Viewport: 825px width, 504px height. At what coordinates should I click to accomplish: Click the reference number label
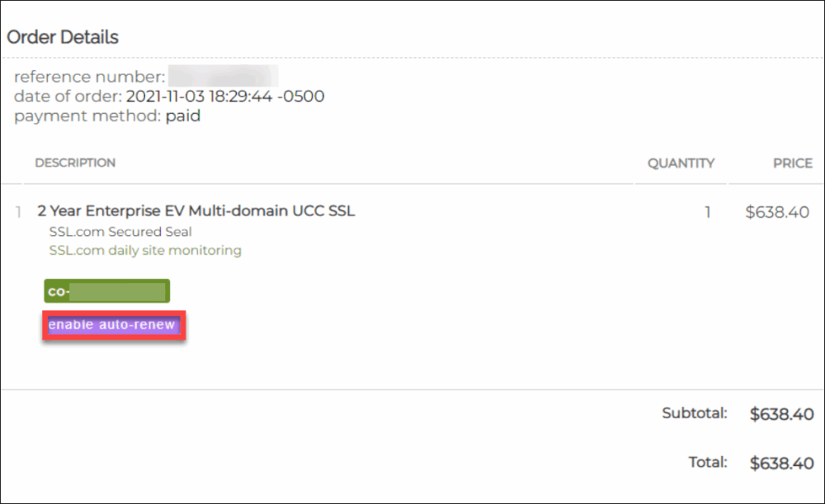(89, 77)
